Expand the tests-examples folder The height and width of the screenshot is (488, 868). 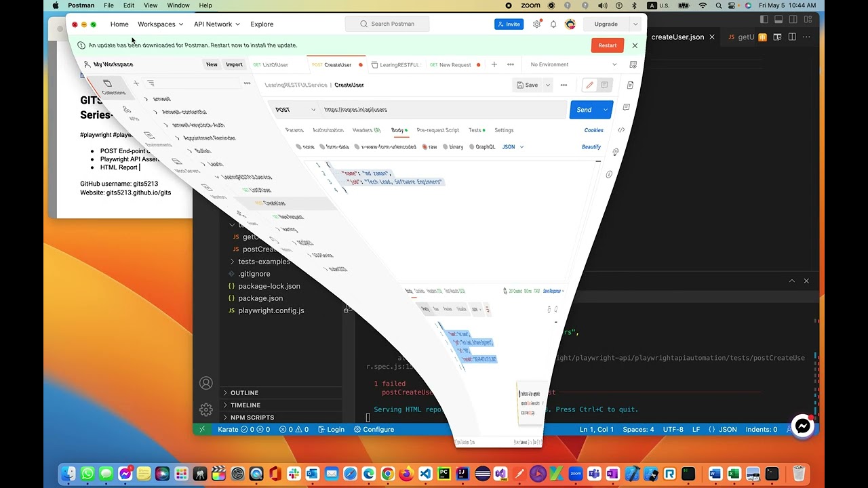click(x=263, y=262)
